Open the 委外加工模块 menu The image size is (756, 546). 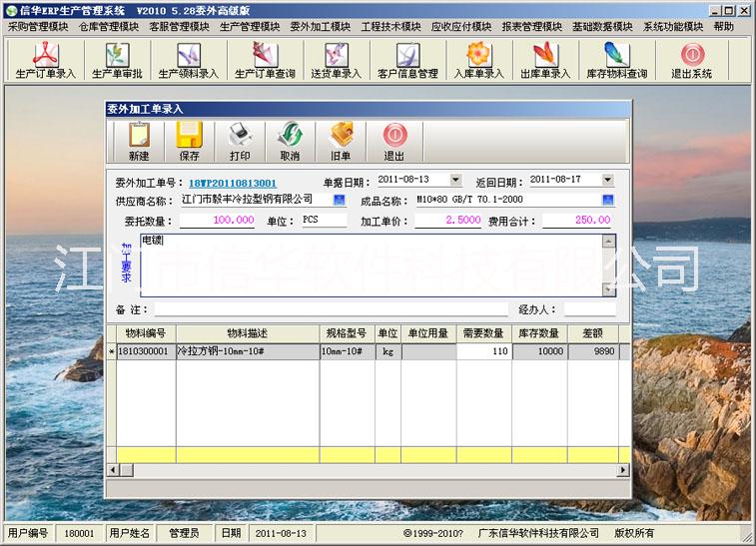321,27
